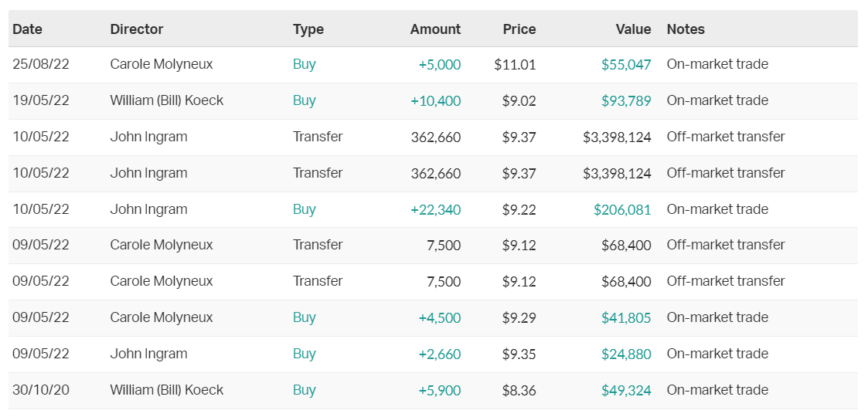Viewport: 868px width, 417px height.
Task: Click the Price column header
Action: pyautogui.click(x=519, y=29)
